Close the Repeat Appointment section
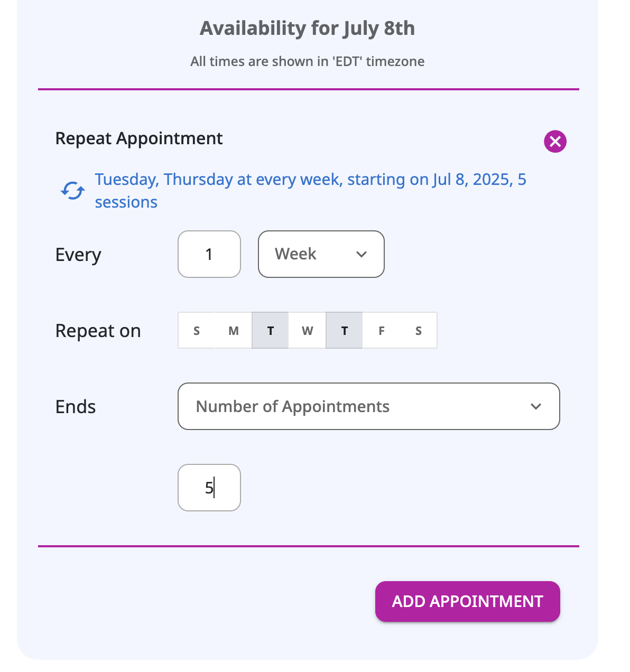The width and height of the screenshot is (630, 672). pyautogui.click(x=555, y=142)
